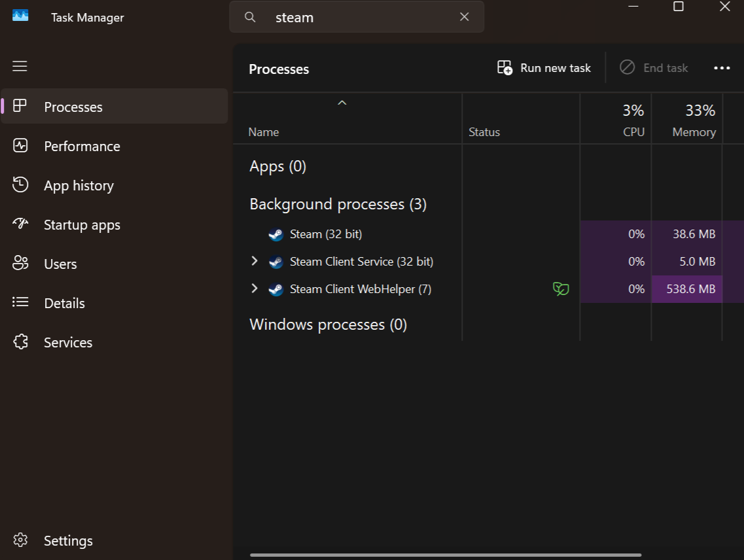The width and height of the screenshot is (744, 560).
Task: Clear the steam search text
Action: [465, 17]
